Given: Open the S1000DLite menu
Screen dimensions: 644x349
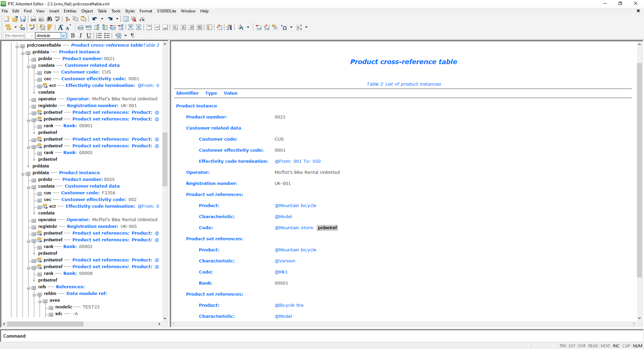Looking at the screenshot, I should click(166, 11).
